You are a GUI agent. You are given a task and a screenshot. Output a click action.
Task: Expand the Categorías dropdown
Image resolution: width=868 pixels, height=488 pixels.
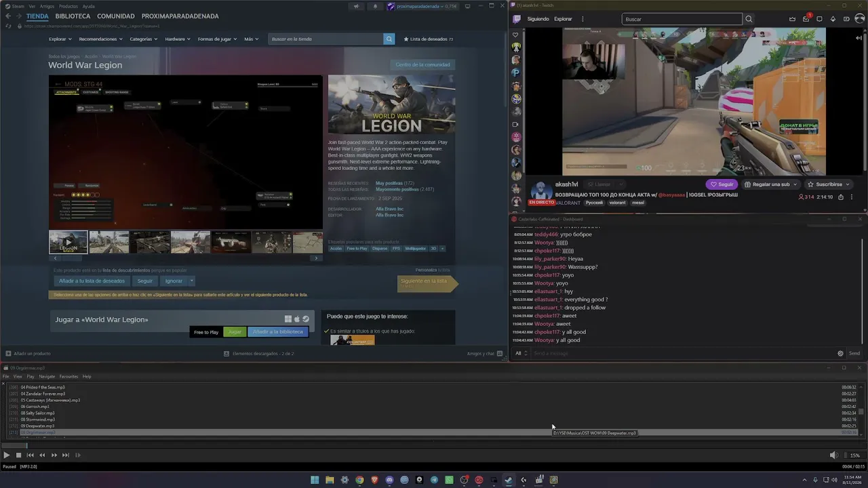tap(143, 39)
